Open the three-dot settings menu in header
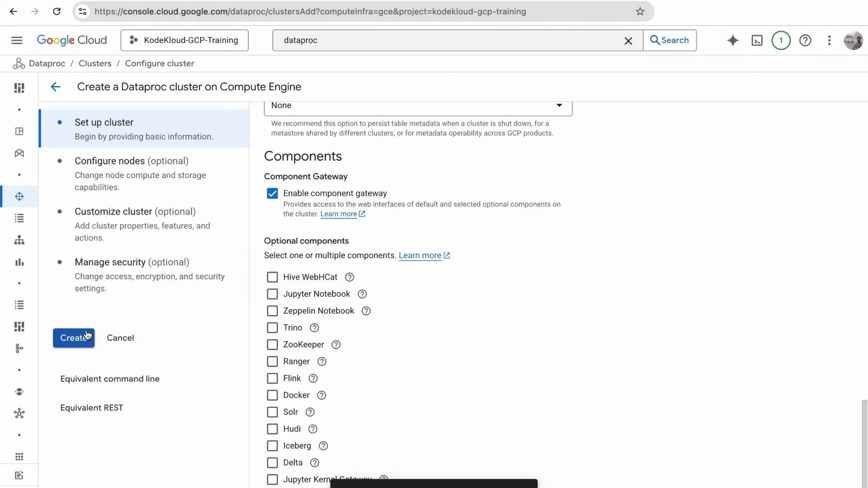 [x=829, y=40]
